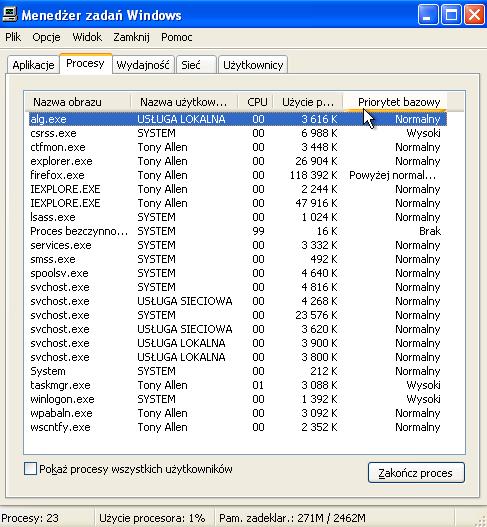
Task: Sort by Użycie pamięci column header
Action: click(309, 102)
